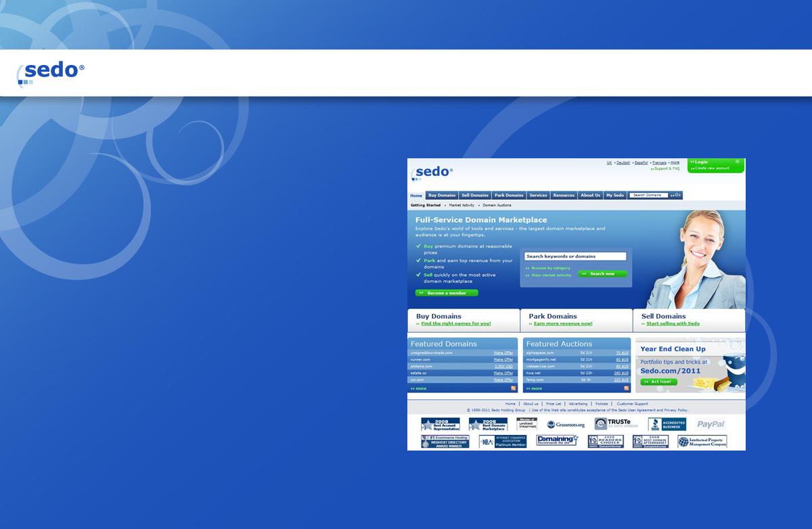Open the Park Domains nav tab
This screenshot has width=812, height=529.
pos(509,195)
